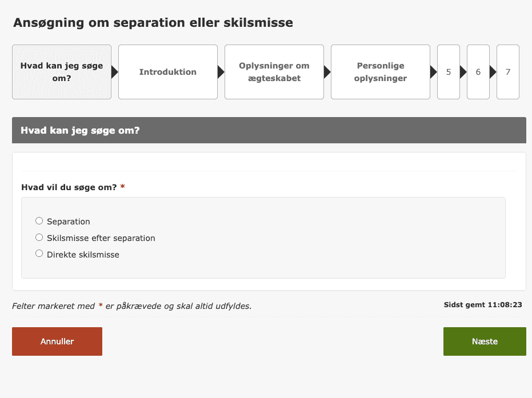
Task: Cancel the application with Annuller
Action: [57, 341]
